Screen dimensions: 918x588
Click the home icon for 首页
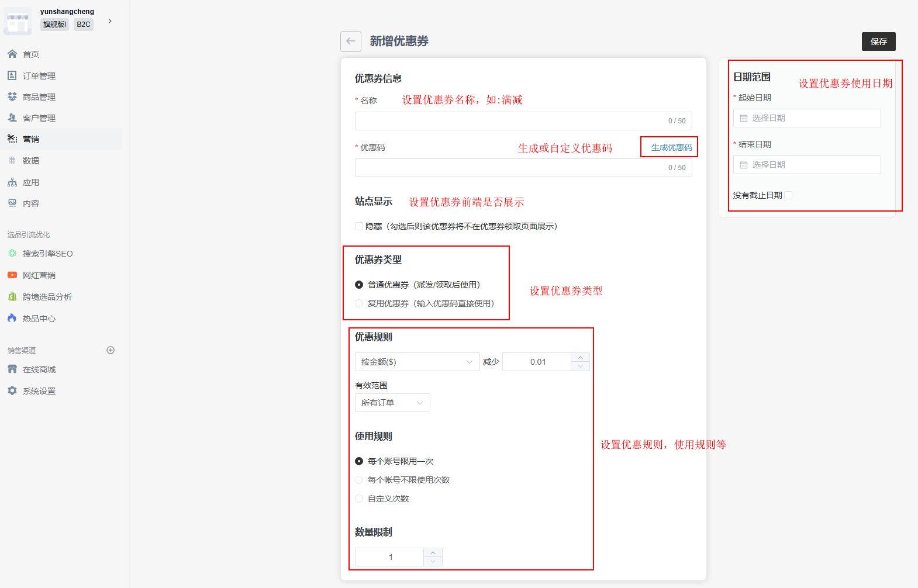pos(12,54)
